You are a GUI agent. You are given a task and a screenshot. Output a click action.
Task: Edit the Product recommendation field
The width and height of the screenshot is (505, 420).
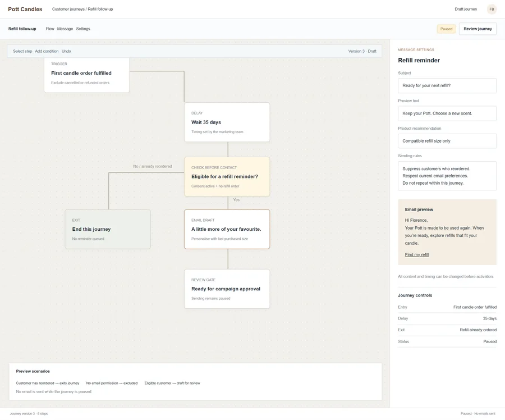(x=447, y=141)
